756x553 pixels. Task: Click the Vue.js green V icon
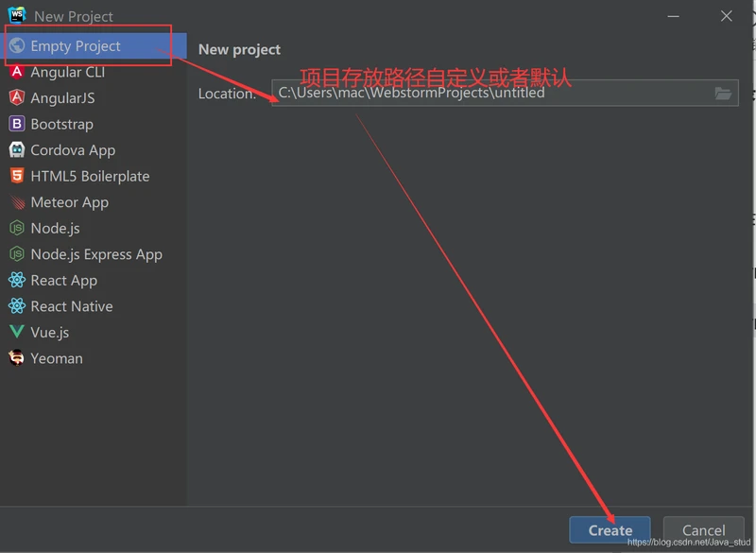click(x=16, y=332)
